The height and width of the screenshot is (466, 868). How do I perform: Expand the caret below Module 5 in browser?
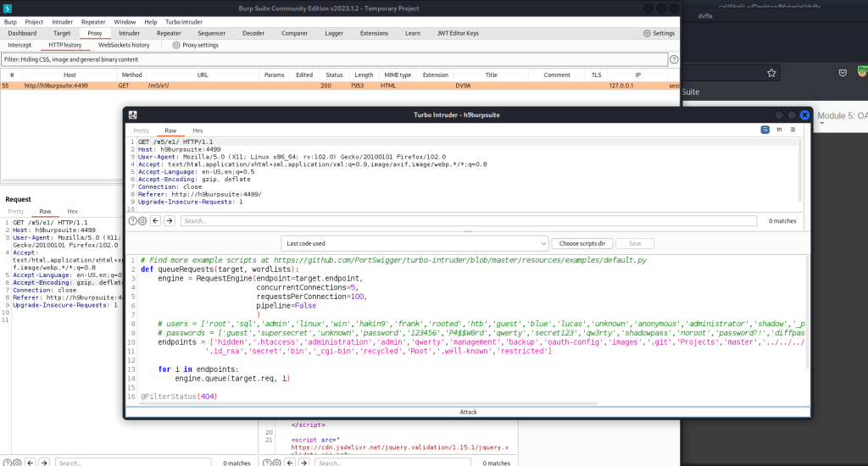click(x=821, y=124)
